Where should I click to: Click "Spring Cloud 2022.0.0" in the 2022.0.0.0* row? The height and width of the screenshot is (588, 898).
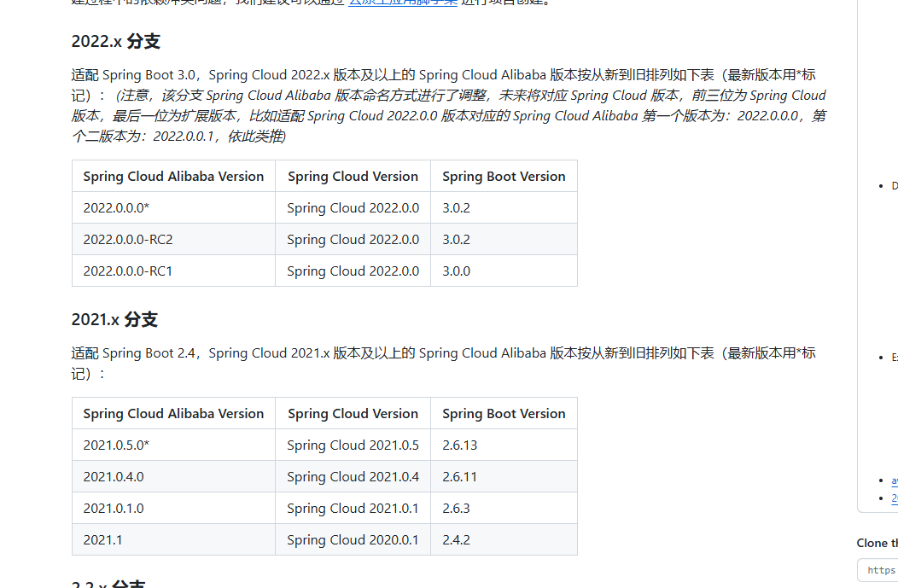point(353,208)
